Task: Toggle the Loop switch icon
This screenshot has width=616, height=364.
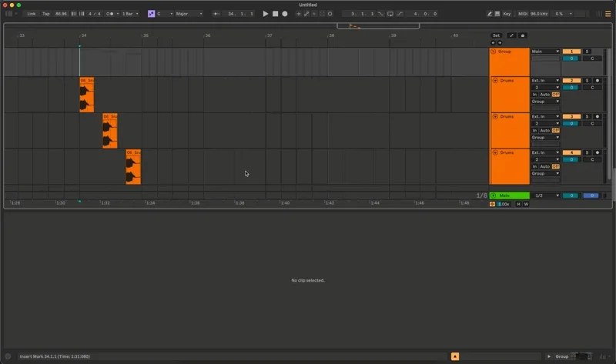Action: pos(390,14)
